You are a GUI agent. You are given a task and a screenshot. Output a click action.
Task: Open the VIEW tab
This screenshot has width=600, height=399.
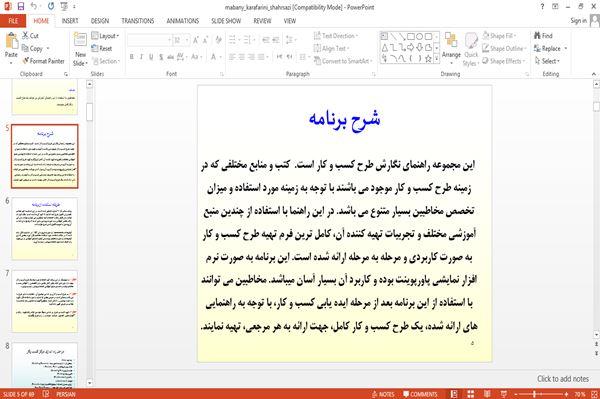coord(290,21)
